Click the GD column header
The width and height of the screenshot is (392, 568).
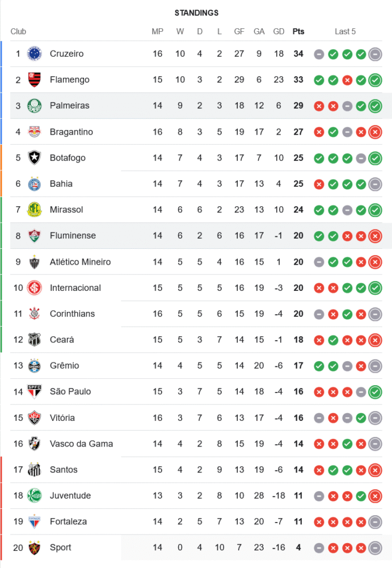[279, 32]
